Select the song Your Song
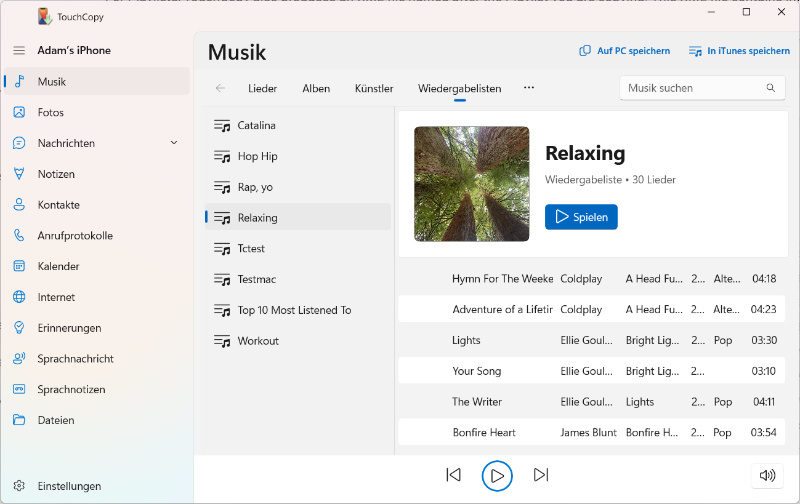Image resolution: width=800 pixels, height=504 pixels. (591, 371)
